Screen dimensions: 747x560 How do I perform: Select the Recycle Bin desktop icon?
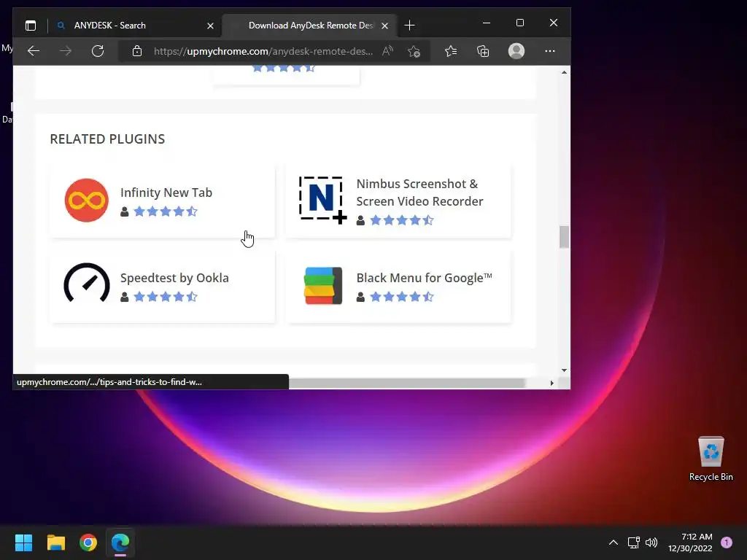711,459
